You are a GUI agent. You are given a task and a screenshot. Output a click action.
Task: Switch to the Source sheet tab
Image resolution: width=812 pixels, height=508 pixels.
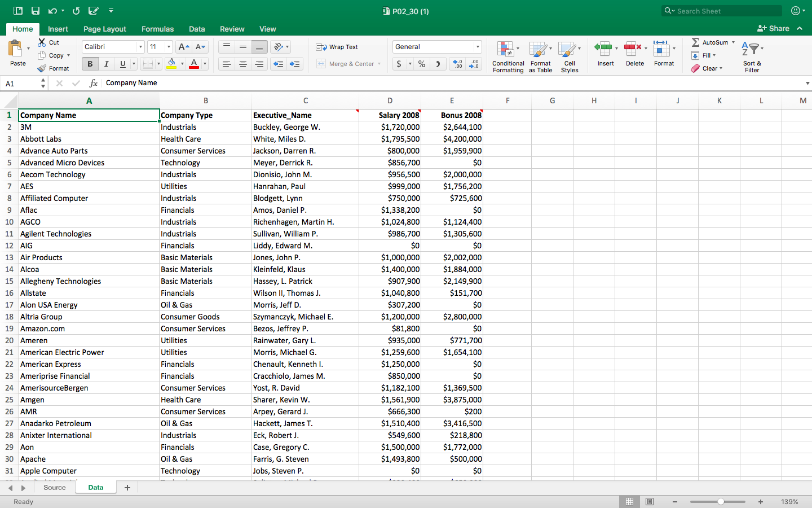[x=55, y=488]
